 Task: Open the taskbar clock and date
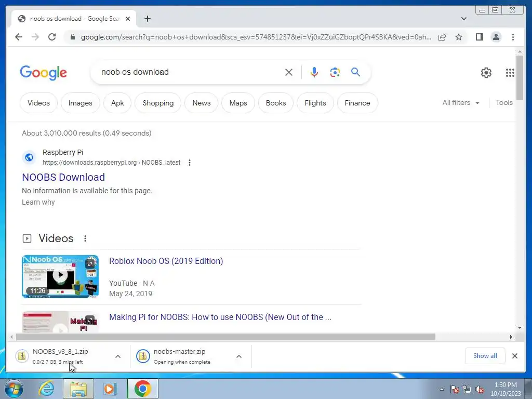[506, 389]
